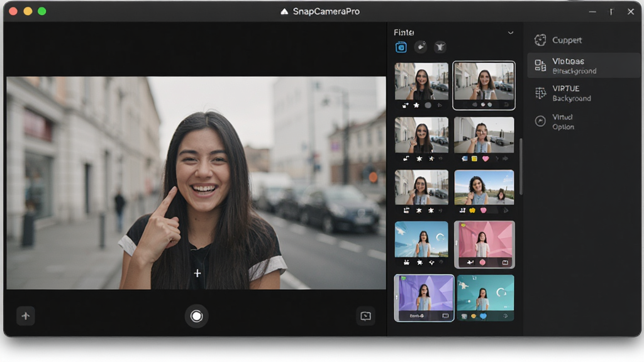644x362 pixels.
Task: Click the yellow circle under the teal thumbnail
Action: pyautogui.click(x=474, y=316)
